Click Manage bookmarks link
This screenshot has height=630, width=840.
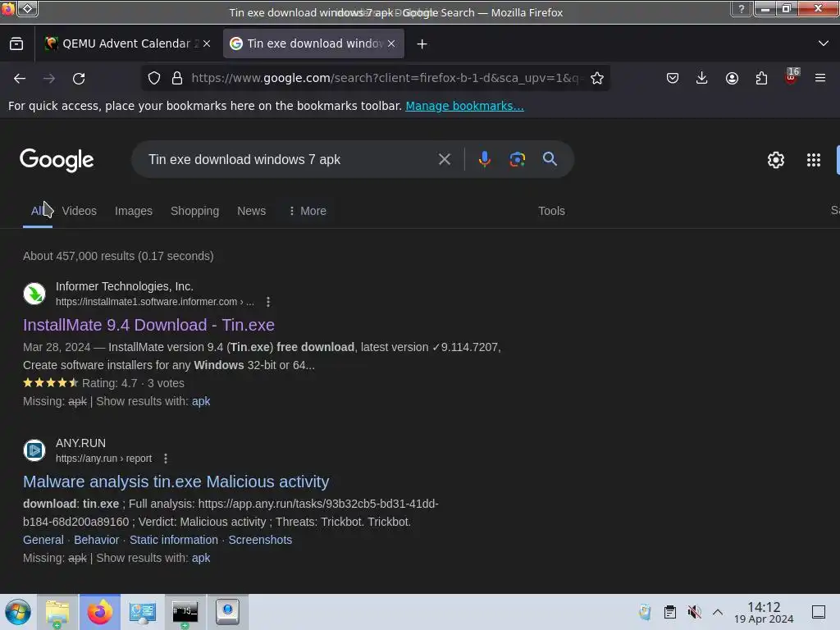tap(464, 106)
